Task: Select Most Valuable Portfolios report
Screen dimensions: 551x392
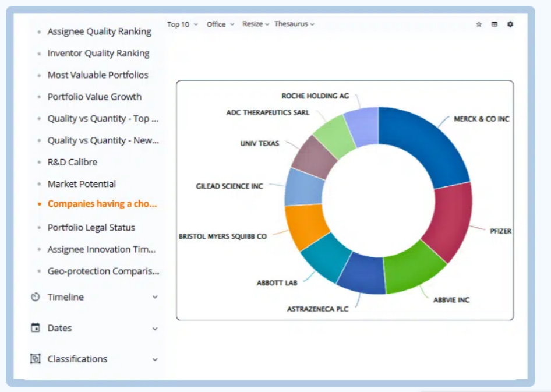Action: point(98,75)
